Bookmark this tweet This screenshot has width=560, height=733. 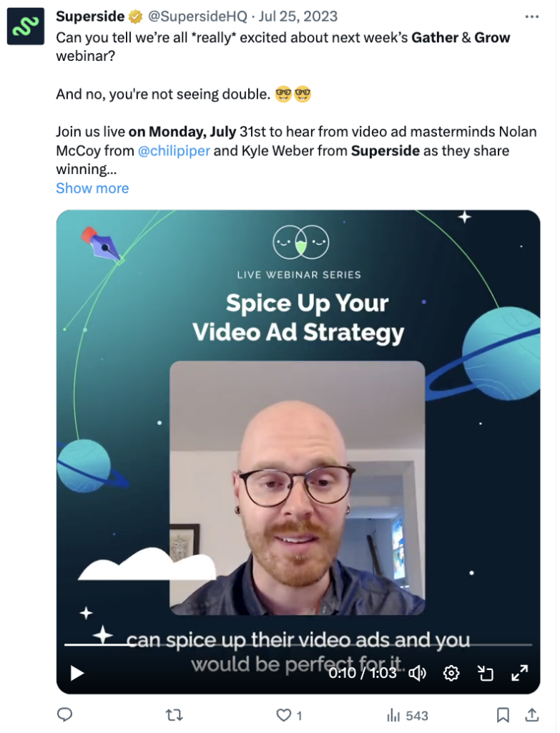[x=503, y=715]
